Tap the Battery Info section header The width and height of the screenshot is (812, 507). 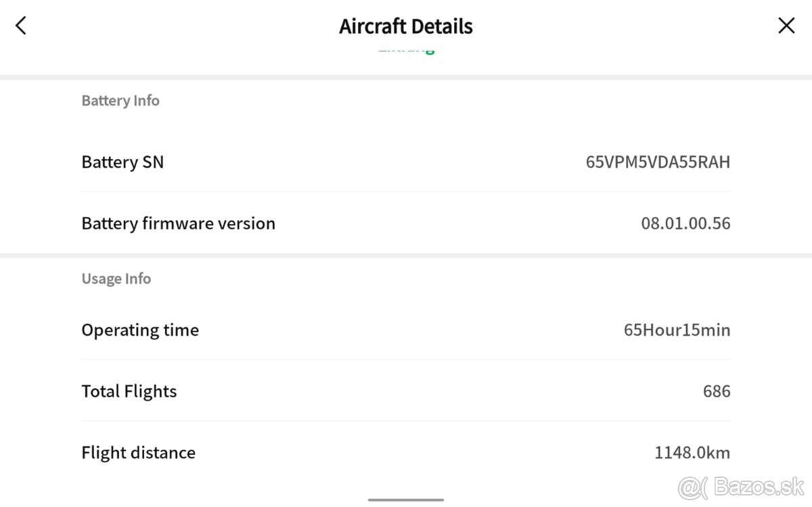point(120,100)
